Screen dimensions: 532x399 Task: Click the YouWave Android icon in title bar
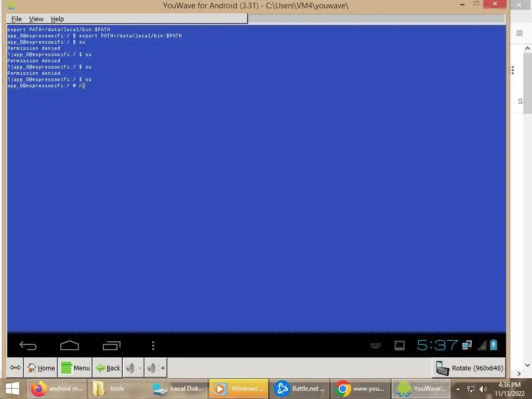(11, 5)
